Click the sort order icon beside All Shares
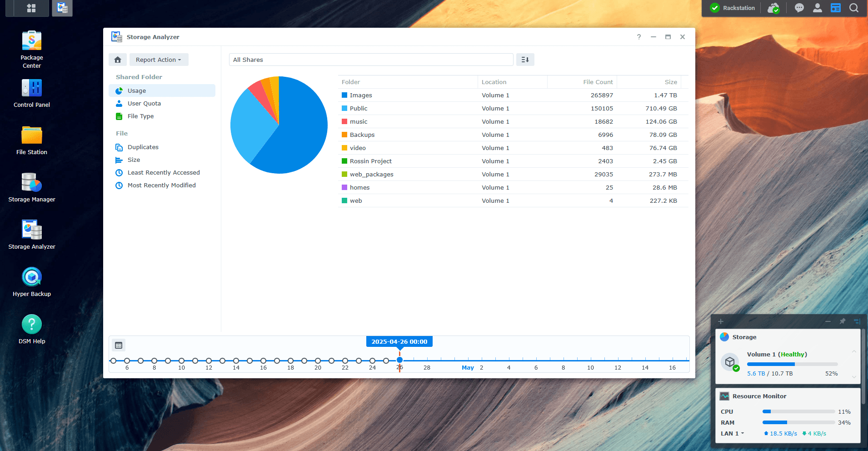 (x=525, y=60)
